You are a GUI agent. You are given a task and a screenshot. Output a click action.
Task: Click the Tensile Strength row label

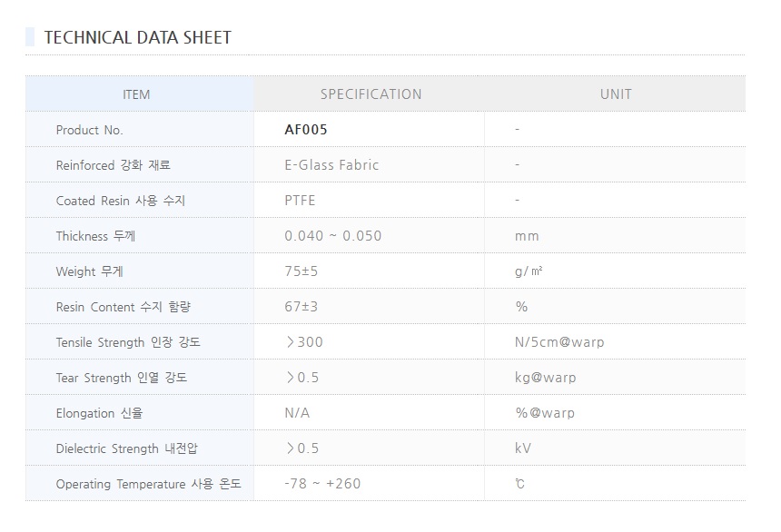click(x=128, y=342)
